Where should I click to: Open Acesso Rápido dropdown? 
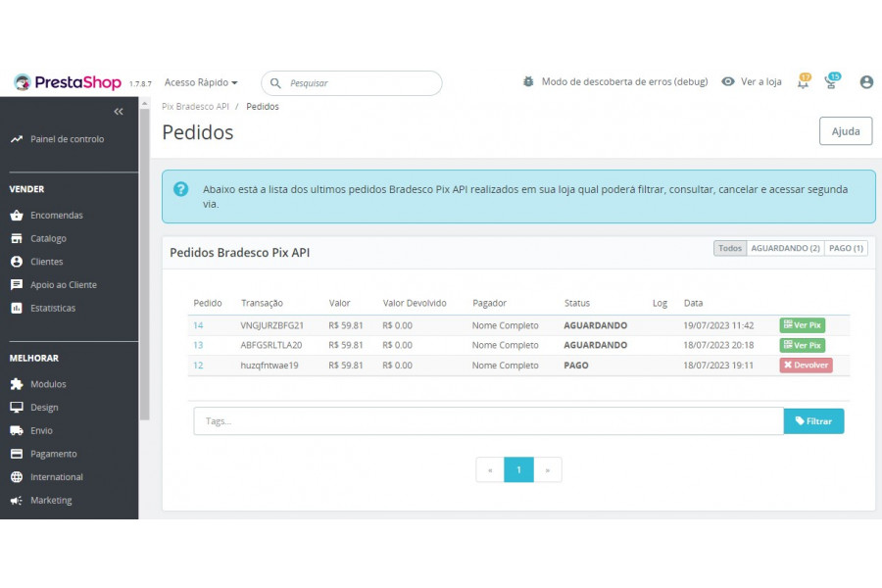[x=201, y=82]
